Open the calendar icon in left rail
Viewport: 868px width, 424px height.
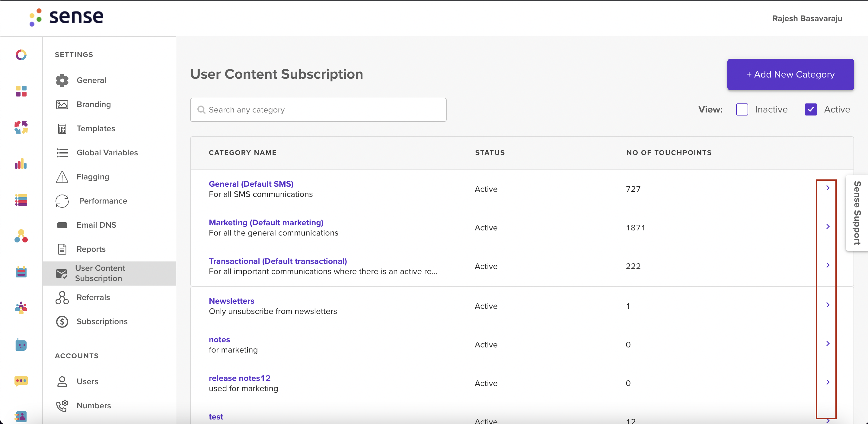(x=21, y=272)
